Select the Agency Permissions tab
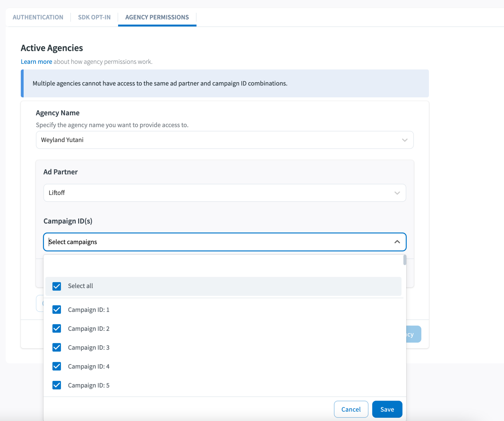Screen dimensions: 504x421 pos(157,17)
